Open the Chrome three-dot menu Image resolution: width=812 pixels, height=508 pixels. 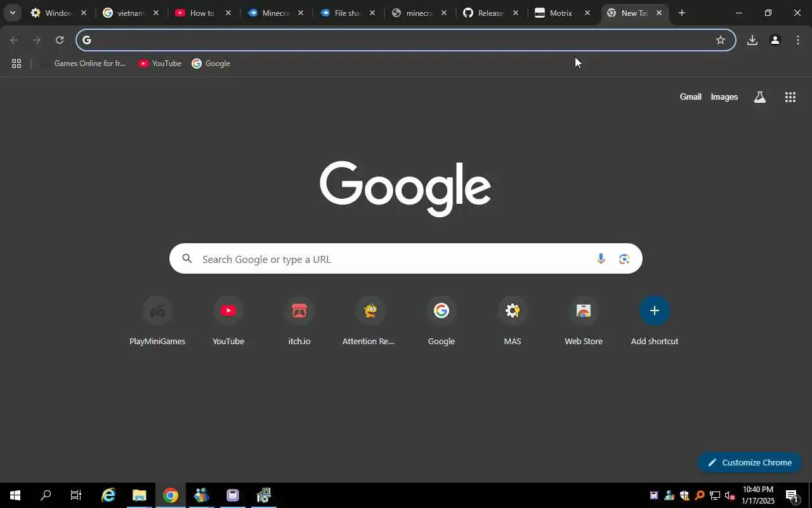797,40
